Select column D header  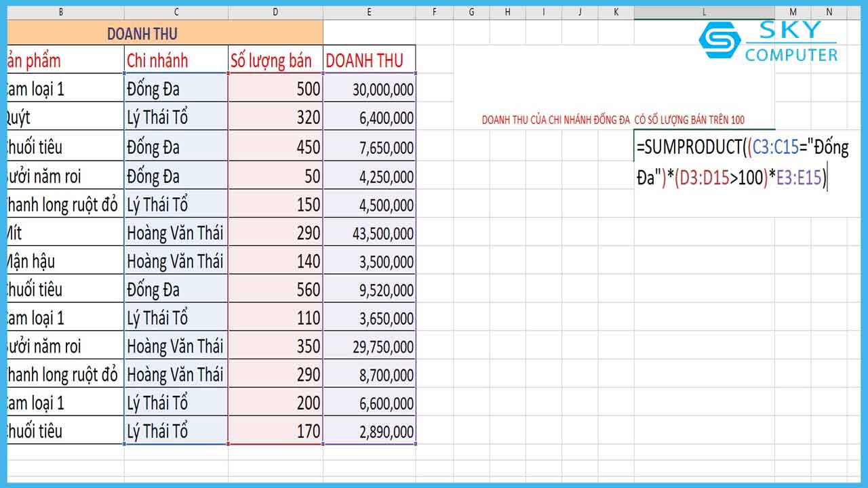(275, 12)
